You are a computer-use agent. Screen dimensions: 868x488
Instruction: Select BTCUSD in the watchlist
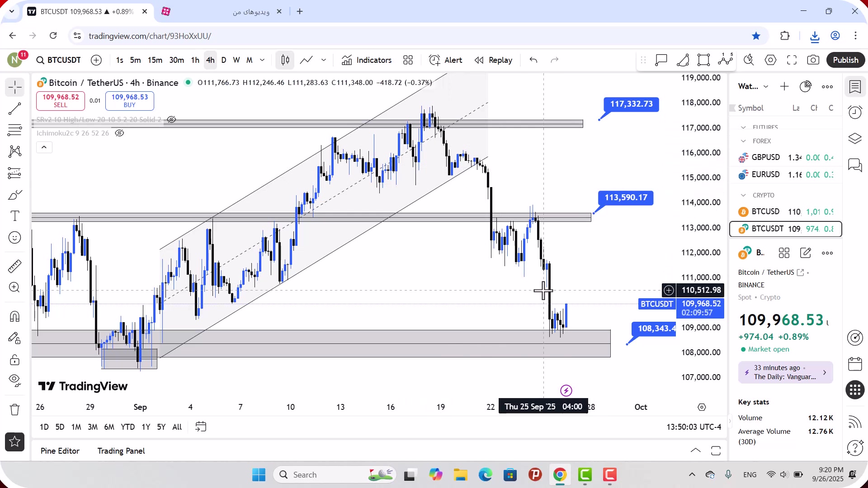pyautogui.click(x=786, y=211)
